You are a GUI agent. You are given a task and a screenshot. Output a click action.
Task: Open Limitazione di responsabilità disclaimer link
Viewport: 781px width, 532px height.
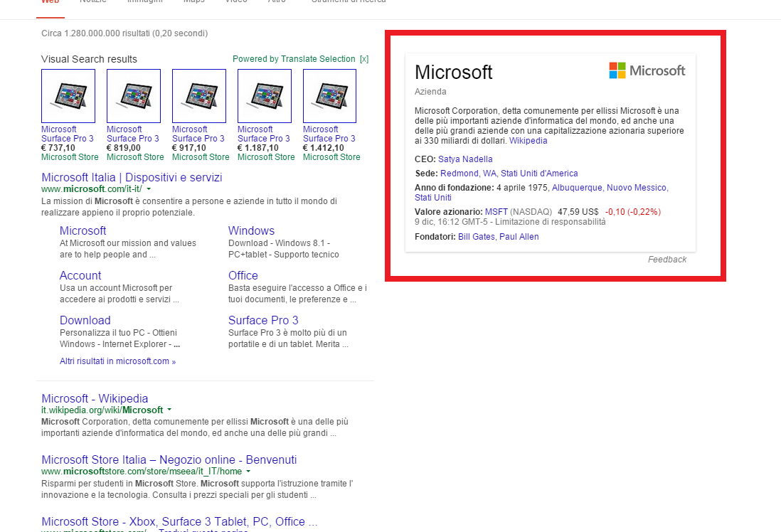[x=551, y=222]
